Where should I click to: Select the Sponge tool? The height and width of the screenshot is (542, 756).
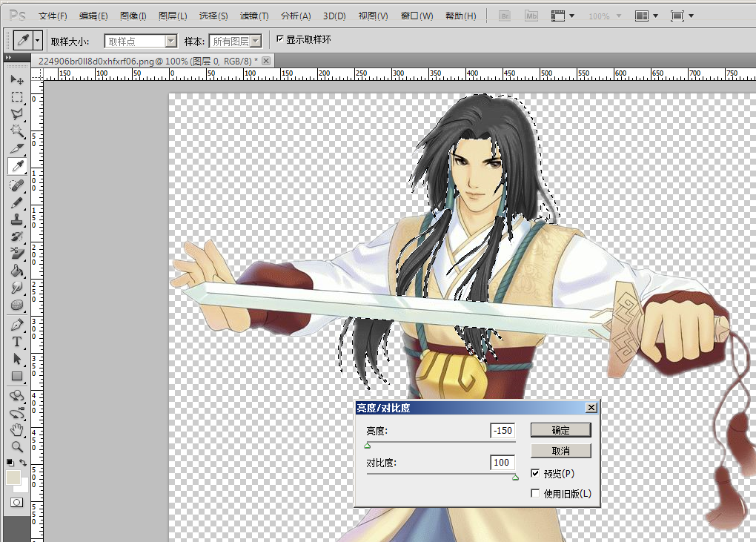[17, 305]
